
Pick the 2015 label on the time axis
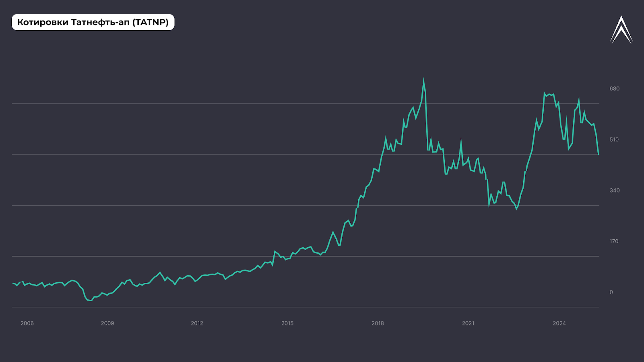[287, 323]
